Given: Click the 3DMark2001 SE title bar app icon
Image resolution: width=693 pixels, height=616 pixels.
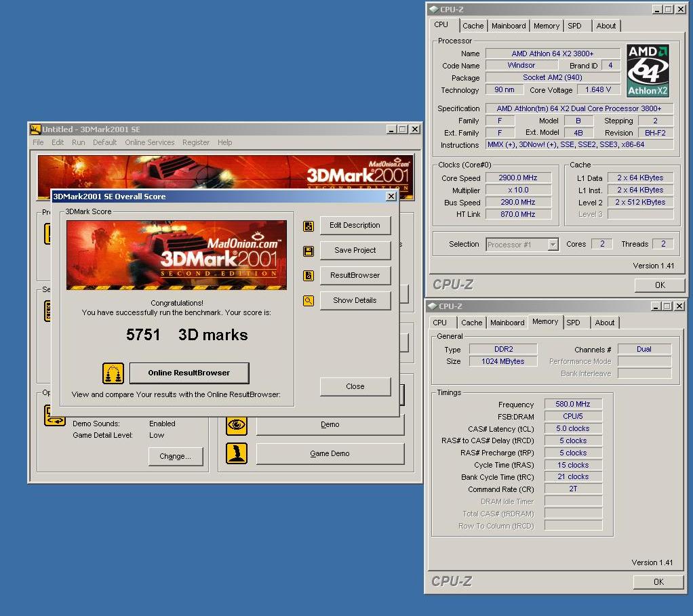Looking at the screenshot, I should [x=35, y=129].
